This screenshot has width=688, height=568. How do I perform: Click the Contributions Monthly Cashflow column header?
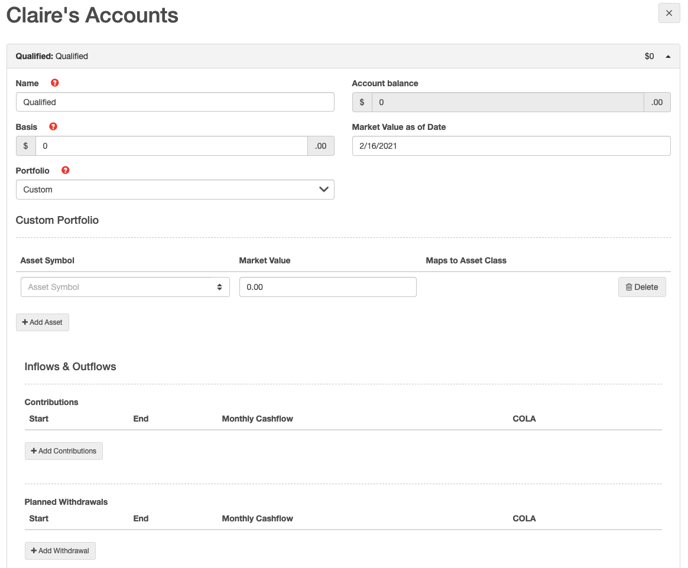257,419
